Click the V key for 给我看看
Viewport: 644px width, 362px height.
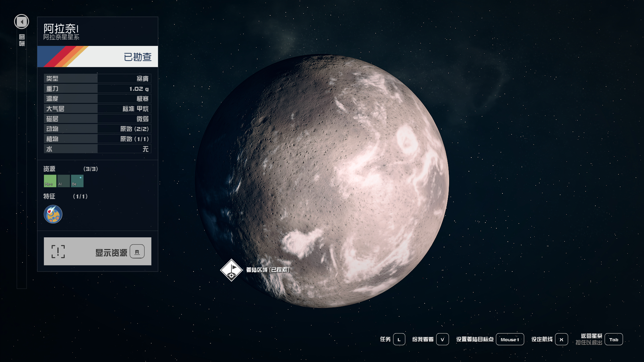point(442,339)
